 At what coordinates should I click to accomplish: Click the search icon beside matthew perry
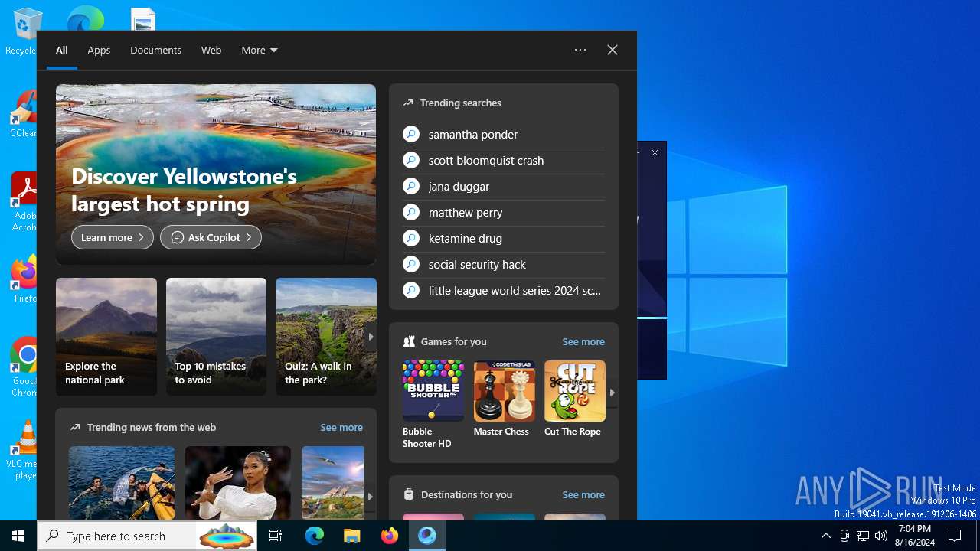[x=411, y=212]
